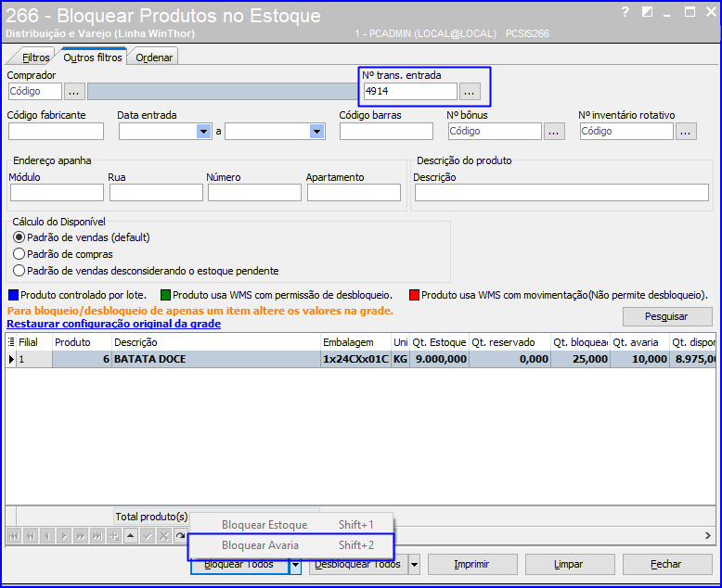Click the Módulo input field

coord(58,193)
